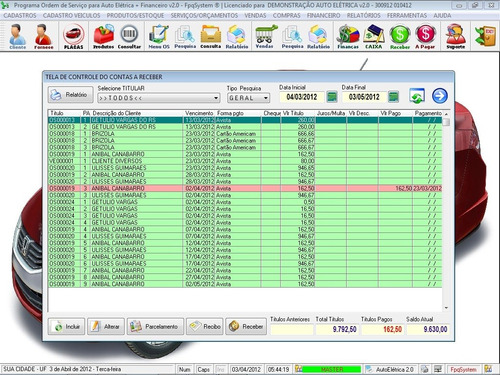The image size is (500, 375).
Task: Click the blue arrow exit button
Action: tap(440, 96)
